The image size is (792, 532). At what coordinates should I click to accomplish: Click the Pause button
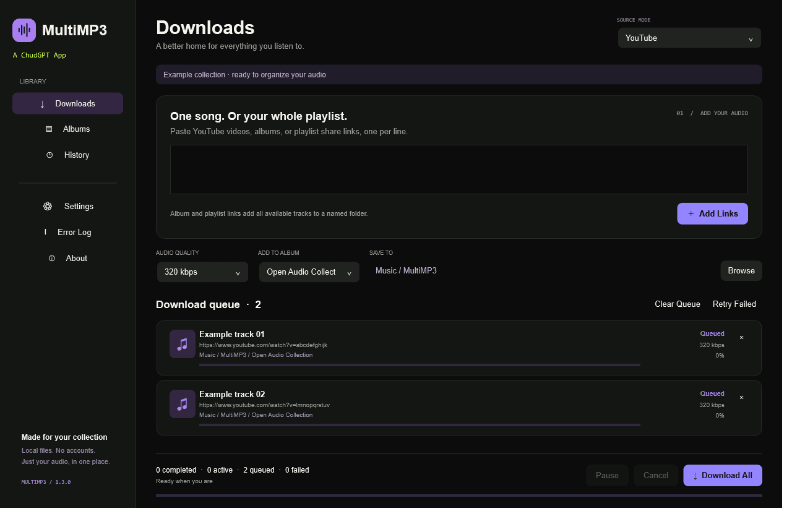coord(607,476)
